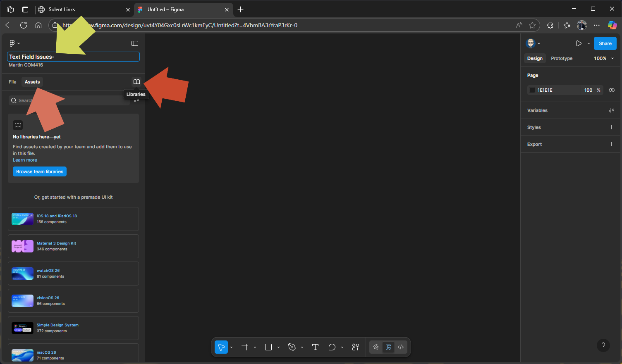Toggle the left sidebar minimize icon
This screenshot has width=622, height=364.
(x=135, y=43)
